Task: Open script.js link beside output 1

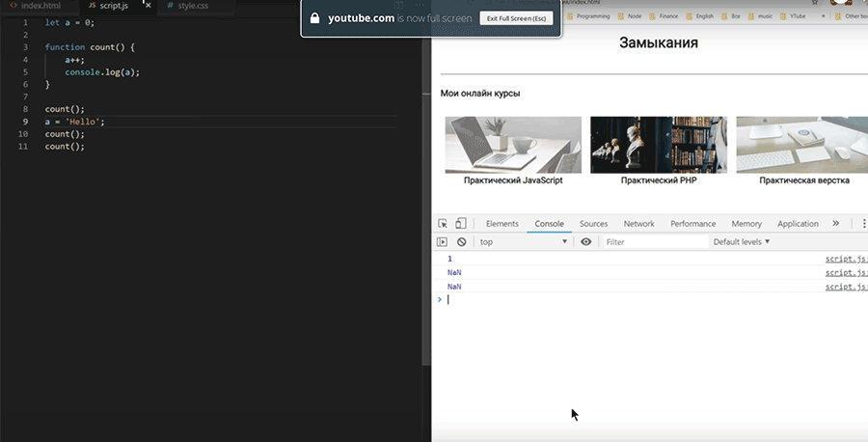Action: pos(847,259)
